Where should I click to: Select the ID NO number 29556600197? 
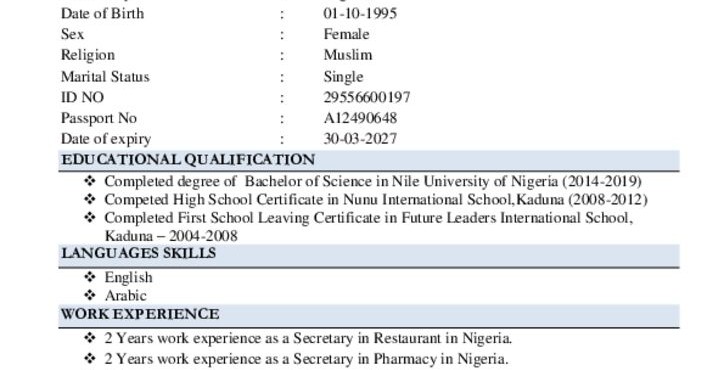click(x=367, y=97)
